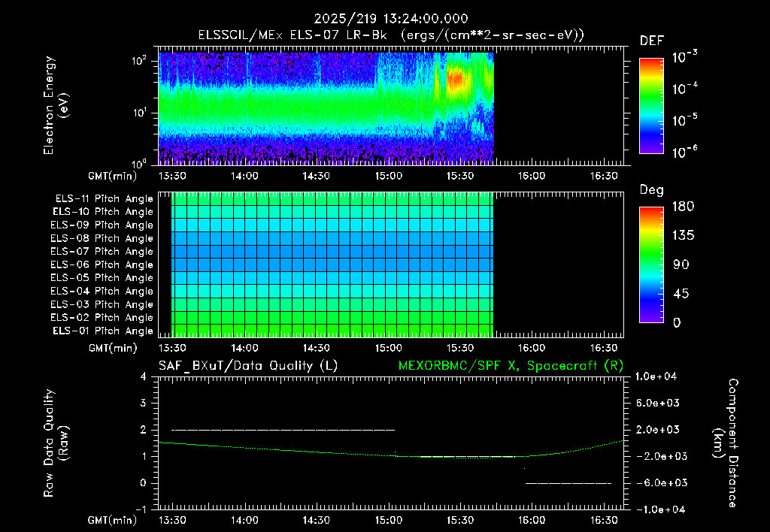770x532 pixels.
Task: Click the 6.0e+03 right-axis distance label
Action: pos(658,403)
